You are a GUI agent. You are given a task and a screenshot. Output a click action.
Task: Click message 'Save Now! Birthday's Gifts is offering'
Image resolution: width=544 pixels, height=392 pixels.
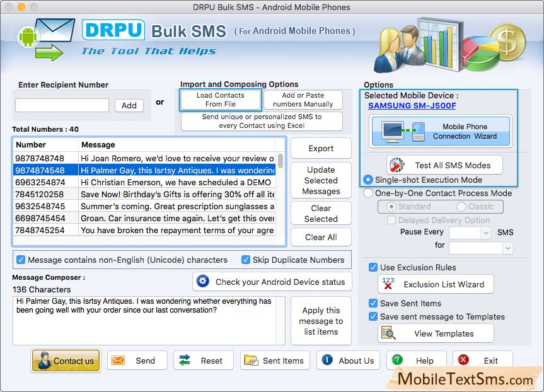177,194
